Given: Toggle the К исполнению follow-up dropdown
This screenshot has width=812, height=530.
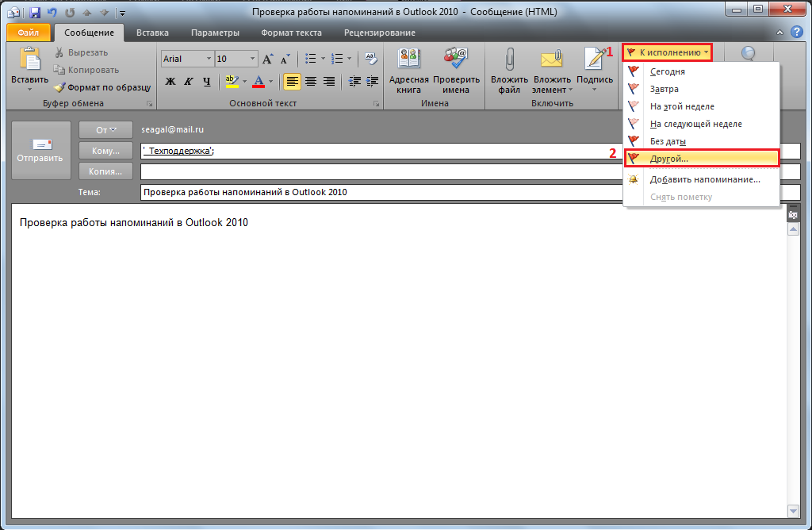Looking at the screenshot, I should [x=667, y=52].
